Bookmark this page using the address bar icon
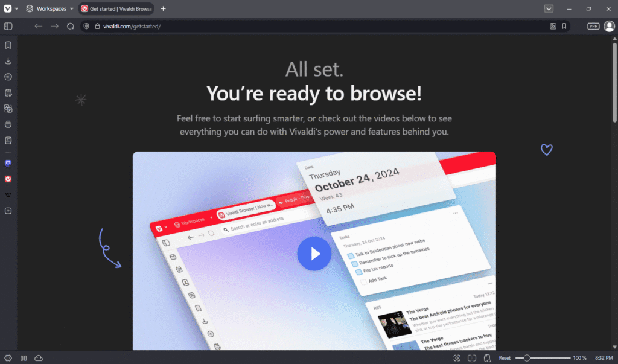The height and width of the screenshot is (364, 618). (x=565, y=26)
